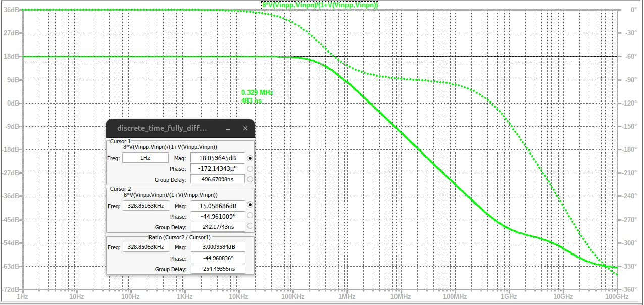Click the 1MHz frequency axis label

[x=347, y=297]
